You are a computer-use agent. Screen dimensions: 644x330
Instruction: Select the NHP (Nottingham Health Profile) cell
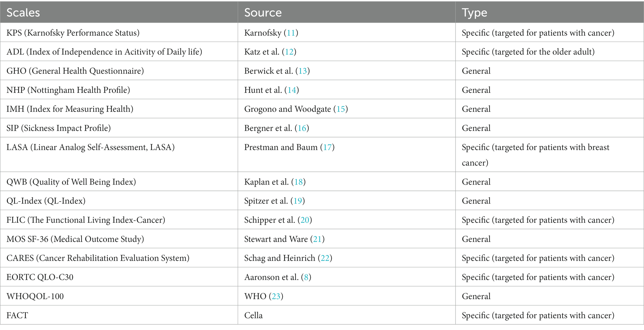119,90
